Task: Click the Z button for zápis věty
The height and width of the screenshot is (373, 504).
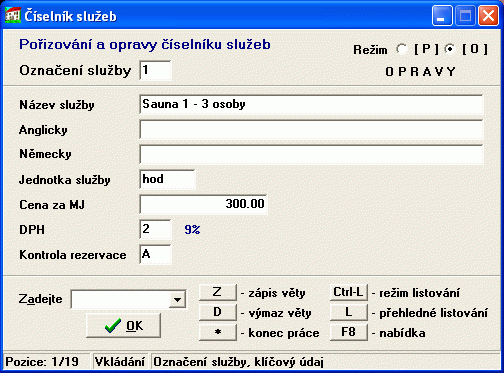Action: pos(218,292)
